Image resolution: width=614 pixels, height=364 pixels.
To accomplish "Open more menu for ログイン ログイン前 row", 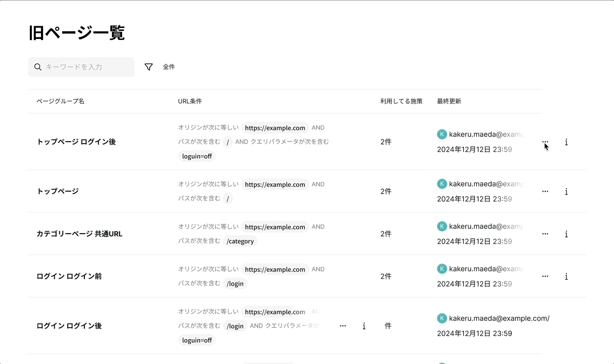I will click(545, 277).
